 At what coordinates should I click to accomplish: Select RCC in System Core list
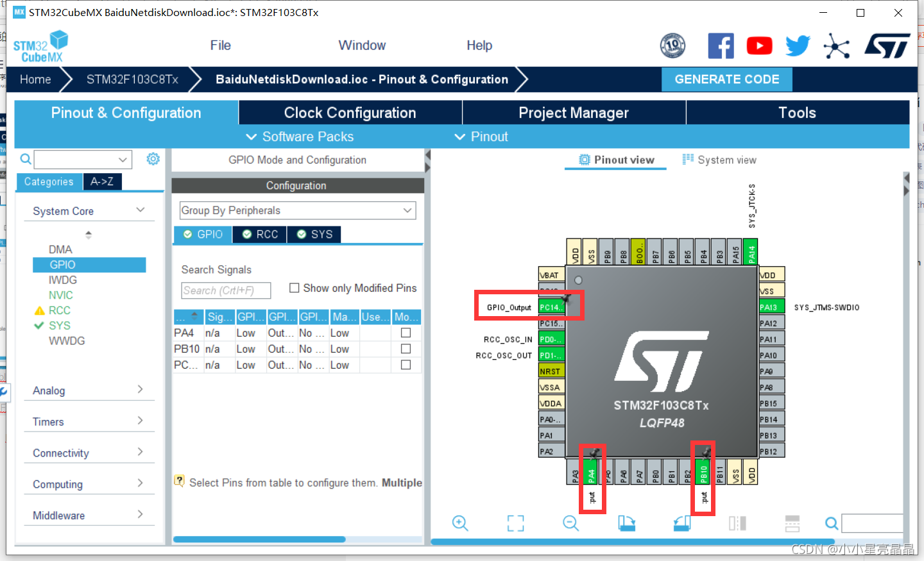click(x=60, y=310)
